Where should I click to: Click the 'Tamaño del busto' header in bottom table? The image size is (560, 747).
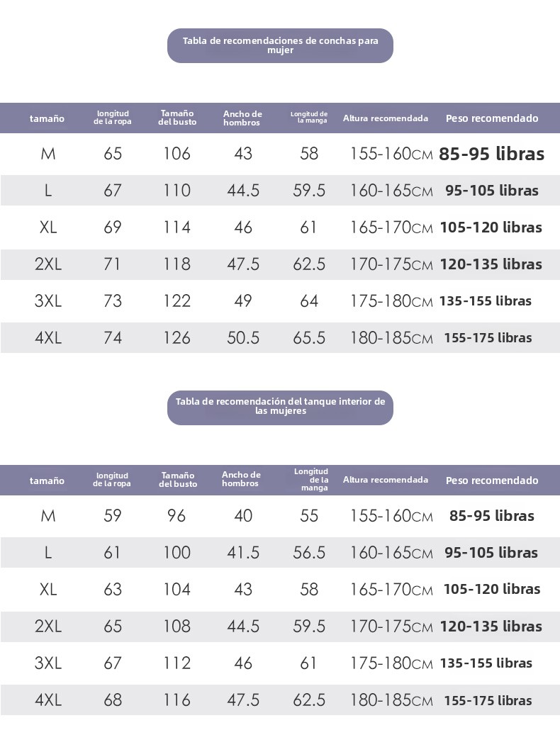coord(178,479)
